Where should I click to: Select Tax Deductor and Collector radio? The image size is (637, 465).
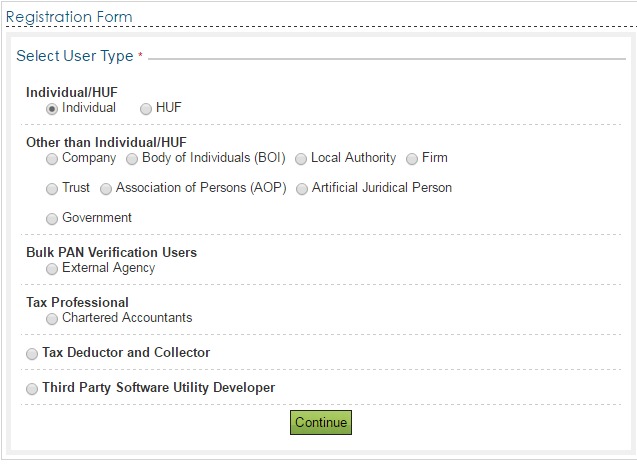(x=32, y=354)
